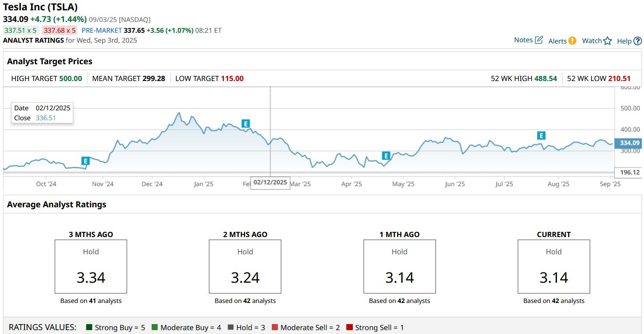Click the Based on 41 analysts text

(x=91, y=301)
